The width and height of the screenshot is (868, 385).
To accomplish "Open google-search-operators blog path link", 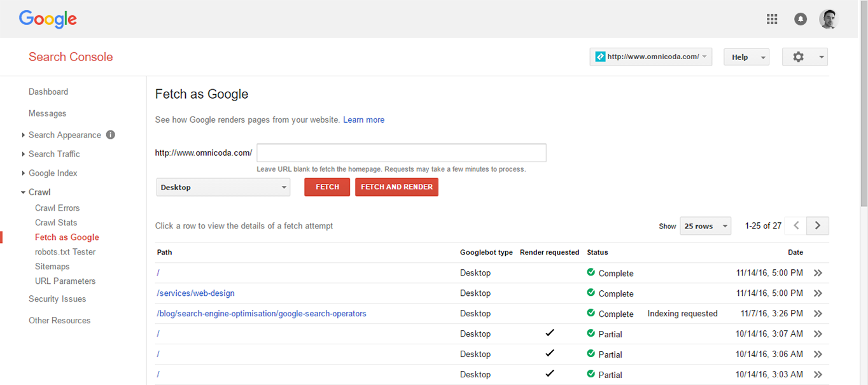I will (262, 314).
